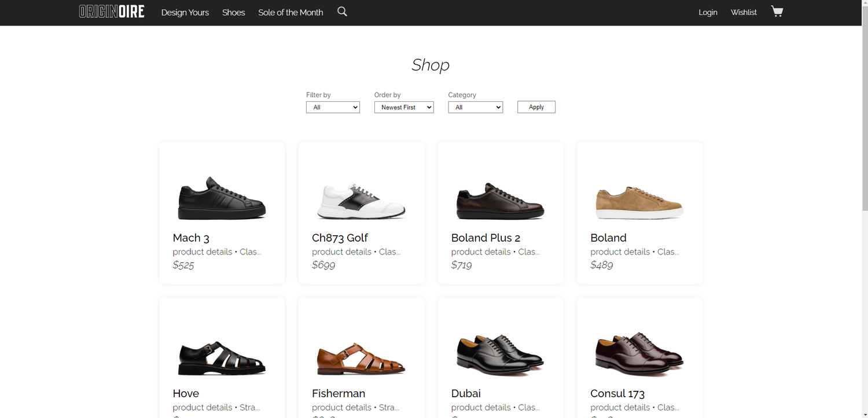Open the Consul 173 shoe image

[639, 354]
